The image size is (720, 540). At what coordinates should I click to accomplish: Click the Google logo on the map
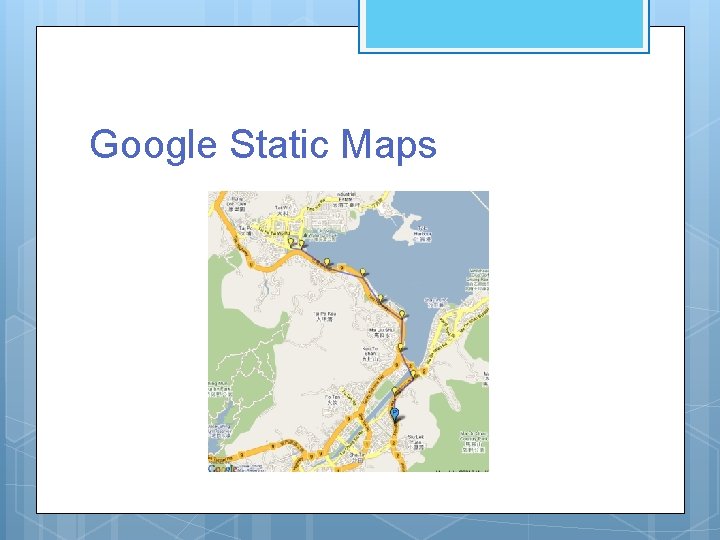223,469
